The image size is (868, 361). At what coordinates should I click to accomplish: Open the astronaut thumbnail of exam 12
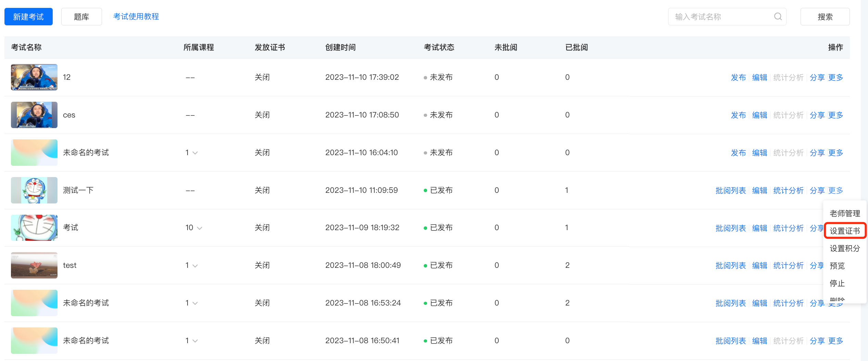point(34,77)
